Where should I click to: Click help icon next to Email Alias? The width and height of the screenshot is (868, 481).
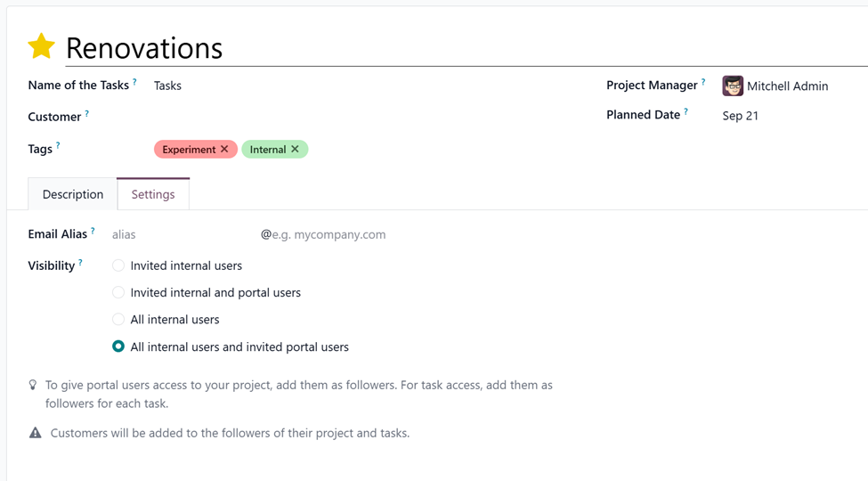coord(93,231)
